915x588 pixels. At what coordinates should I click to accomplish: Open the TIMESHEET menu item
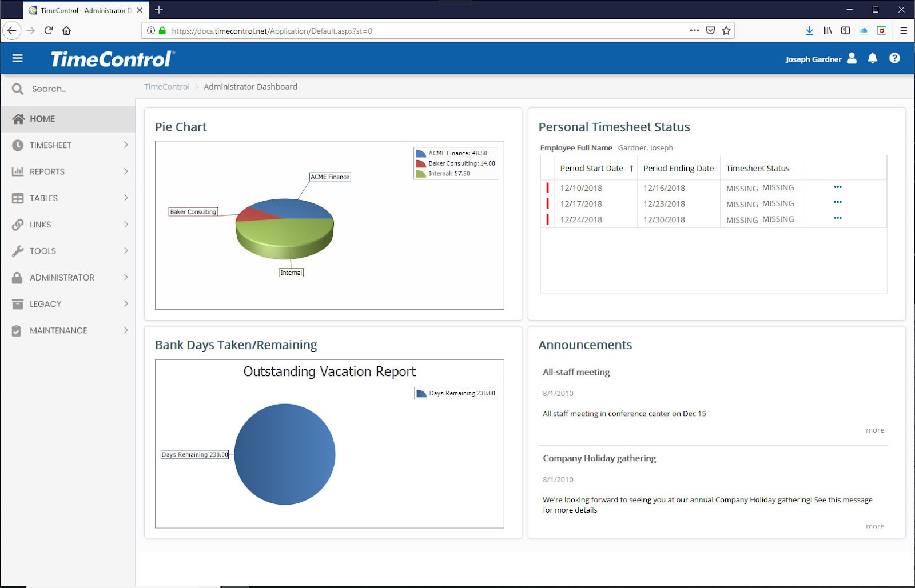point(67,145)
